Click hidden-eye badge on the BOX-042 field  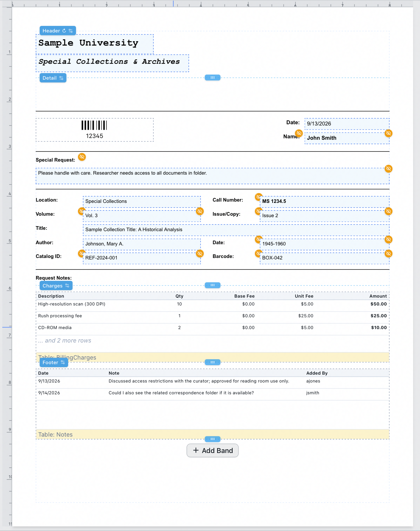389,253
